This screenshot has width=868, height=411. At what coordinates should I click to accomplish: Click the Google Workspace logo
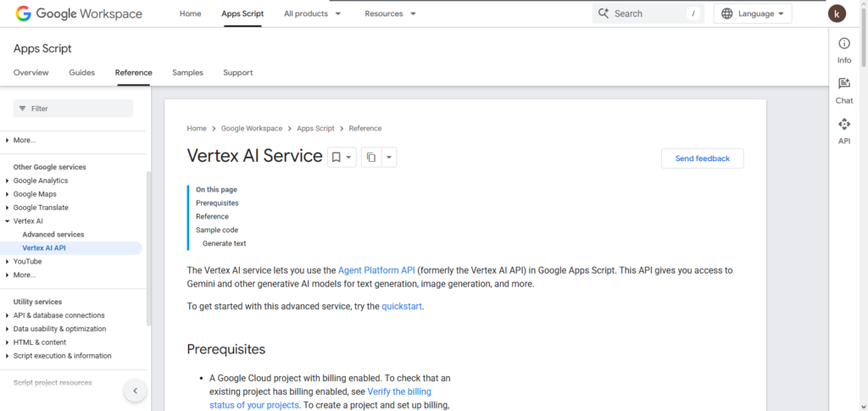(79, 14)
